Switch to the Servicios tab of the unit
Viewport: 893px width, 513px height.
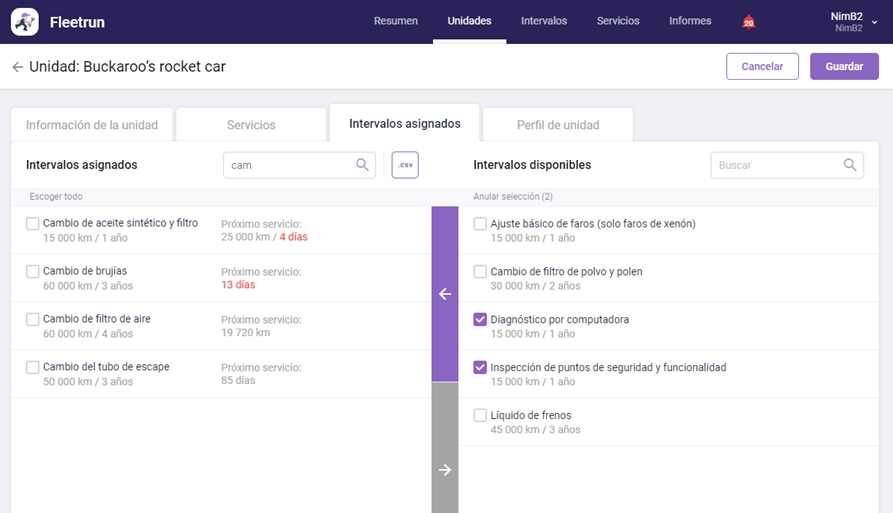[251, 125]
